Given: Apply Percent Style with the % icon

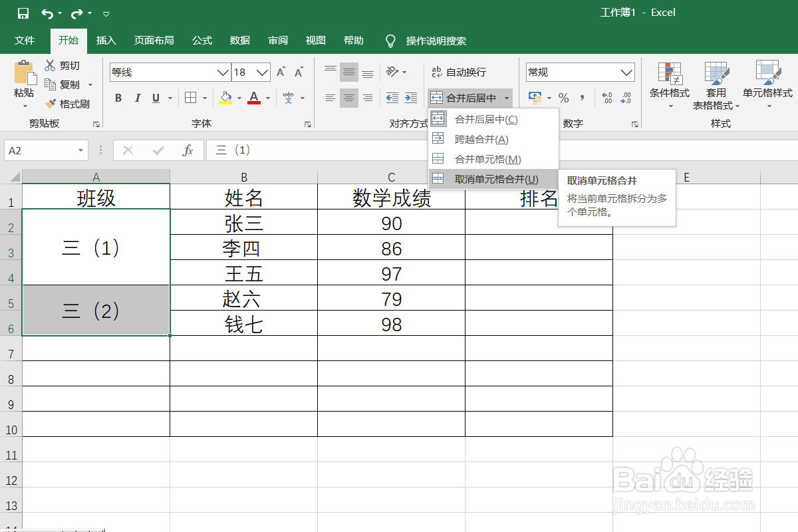Looking at the screenshot, I should pyautogui.click(x=564, y=98).
